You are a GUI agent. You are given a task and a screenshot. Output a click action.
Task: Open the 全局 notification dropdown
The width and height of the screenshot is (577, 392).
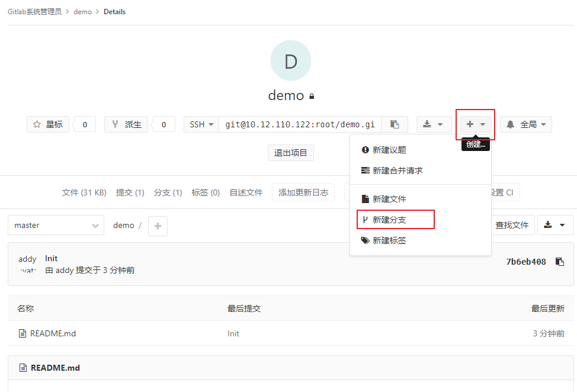[527, 124]
